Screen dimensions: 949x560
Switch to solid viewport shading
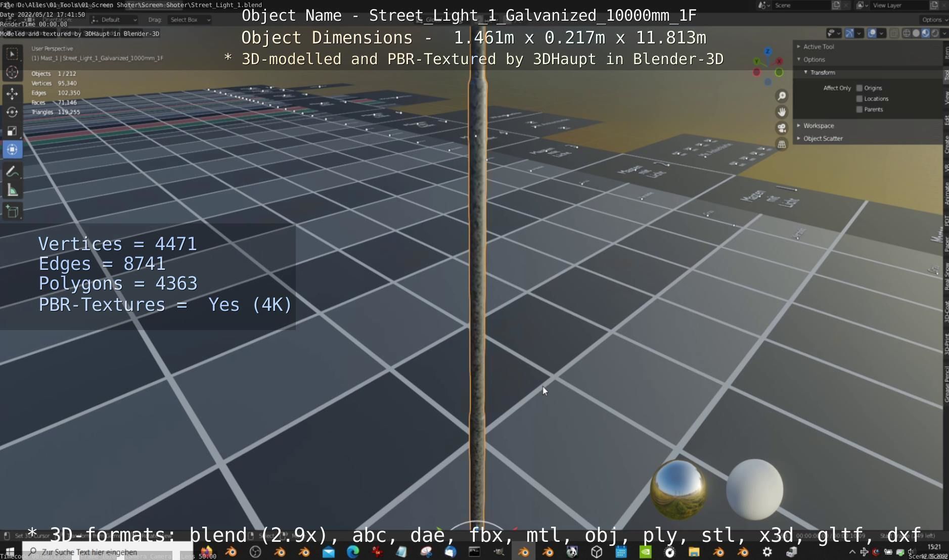(916, 33)
